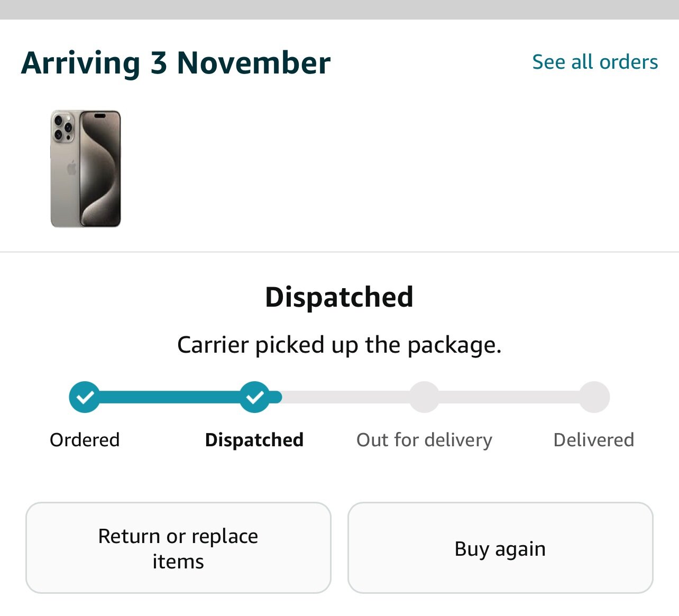Click the Buy again button
The height and width of the screenshot is (616, 679).
500,548
